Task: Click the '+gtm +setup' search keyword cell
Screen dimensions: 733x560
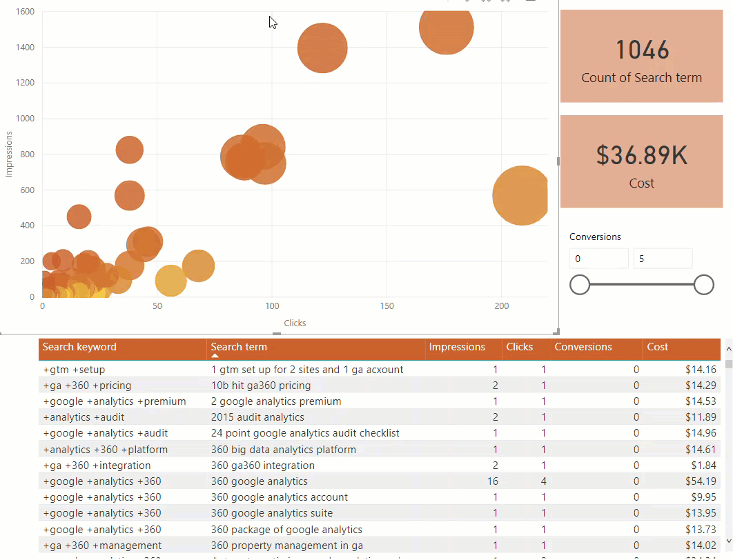Action: click(x=75, y=370)
